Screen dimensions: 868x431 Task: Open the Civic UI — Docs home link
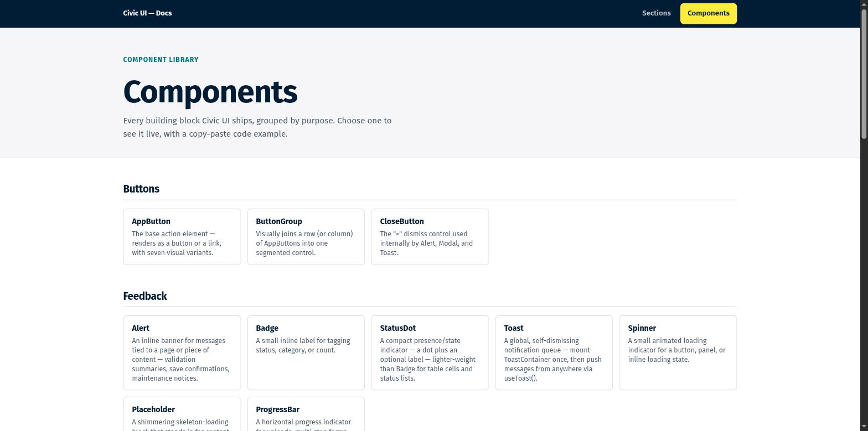click(147, 13)
